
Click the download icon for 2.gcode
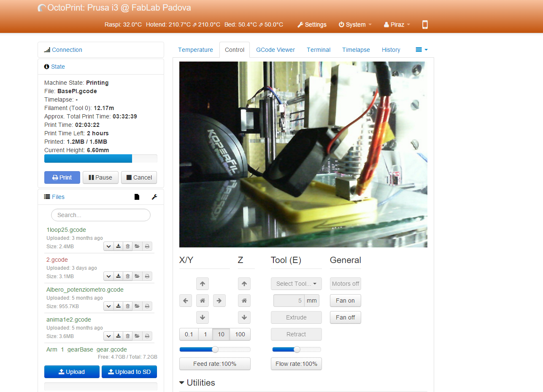119,276
